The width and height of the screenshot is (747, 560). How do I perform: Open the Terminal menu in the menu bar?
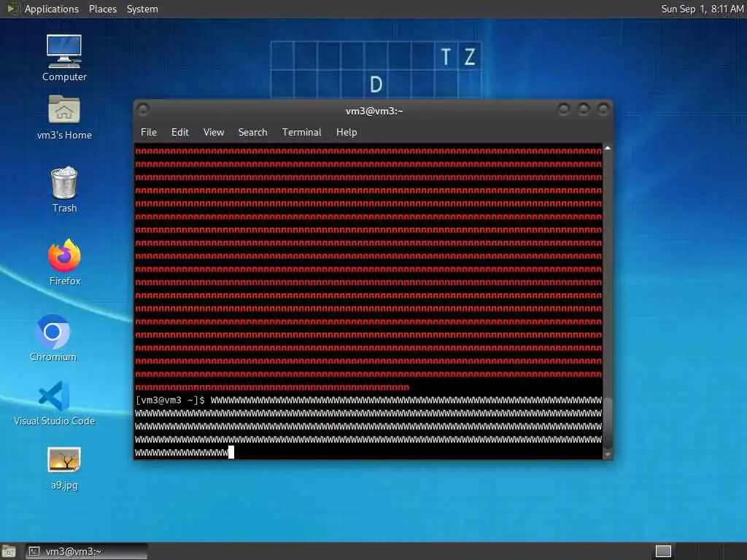(301, 133)
